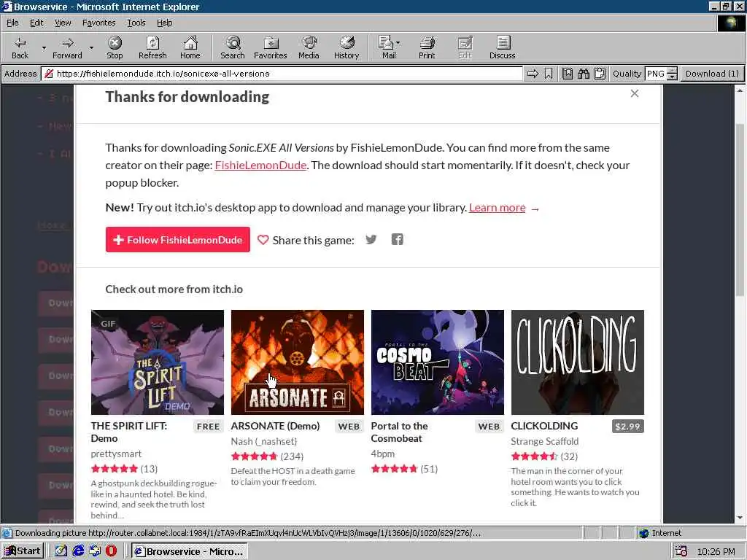Open the Help menu
Screen dimensions: 747x560
point(164,23)
